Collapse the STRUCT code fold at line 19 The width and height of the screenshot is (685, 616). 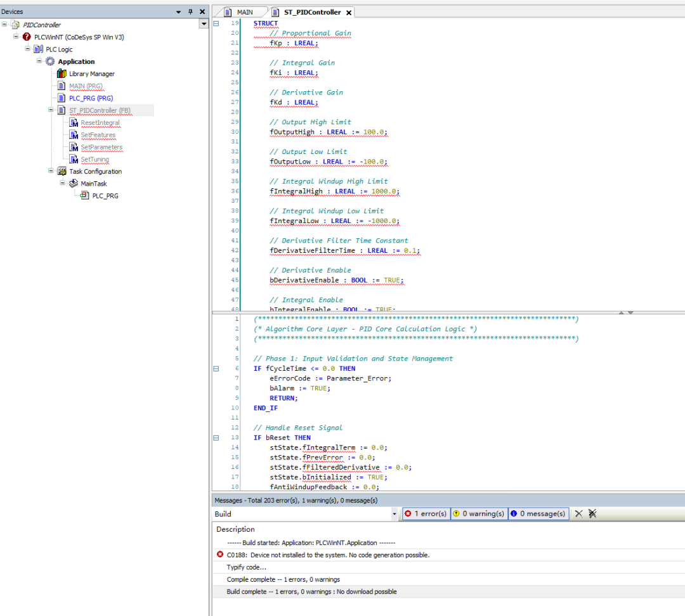click(x=216, y=23)
